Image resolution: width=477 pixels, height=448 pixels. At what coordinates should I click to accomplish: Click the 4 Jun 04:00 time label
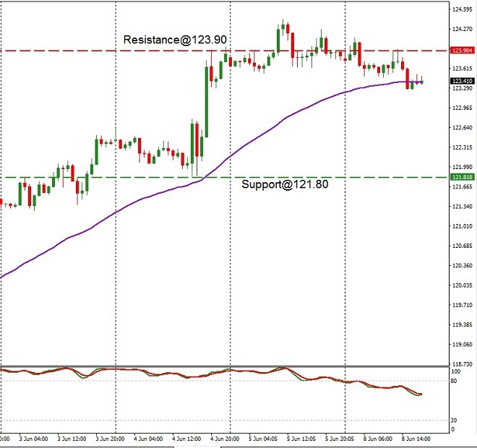[148, 439]
